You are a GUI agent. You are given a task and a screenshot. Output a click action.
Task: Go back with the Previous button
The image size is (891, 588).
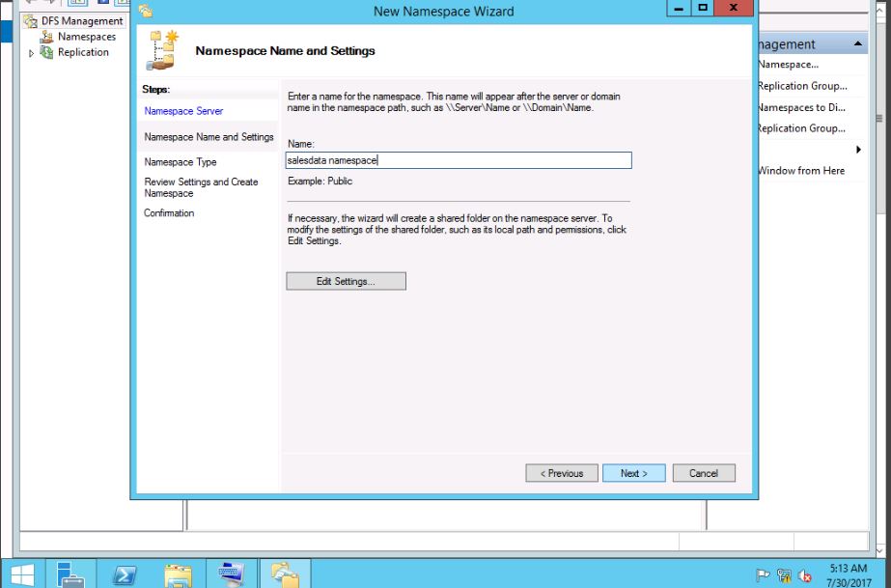click(x=562, y=473)
